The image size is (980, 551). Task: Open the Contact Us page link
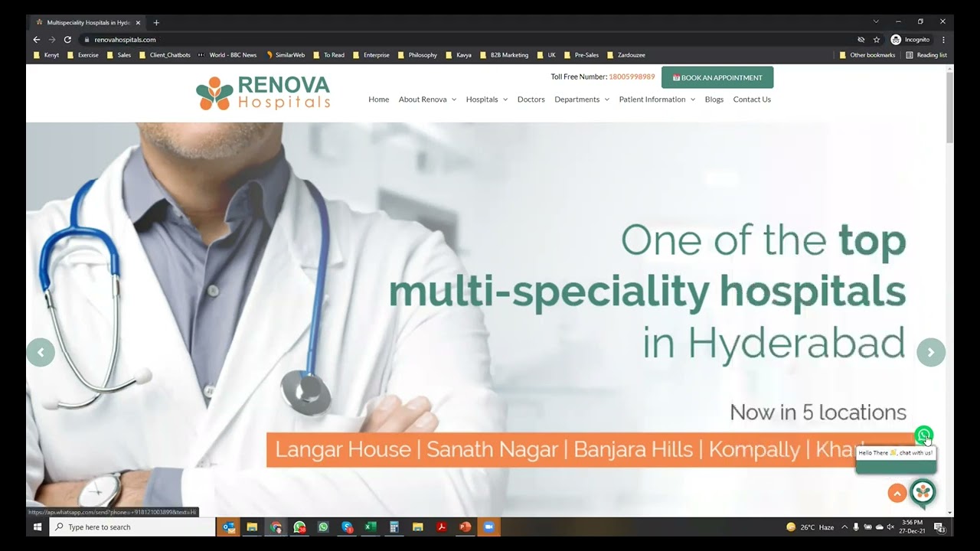[x=751, y=99]
